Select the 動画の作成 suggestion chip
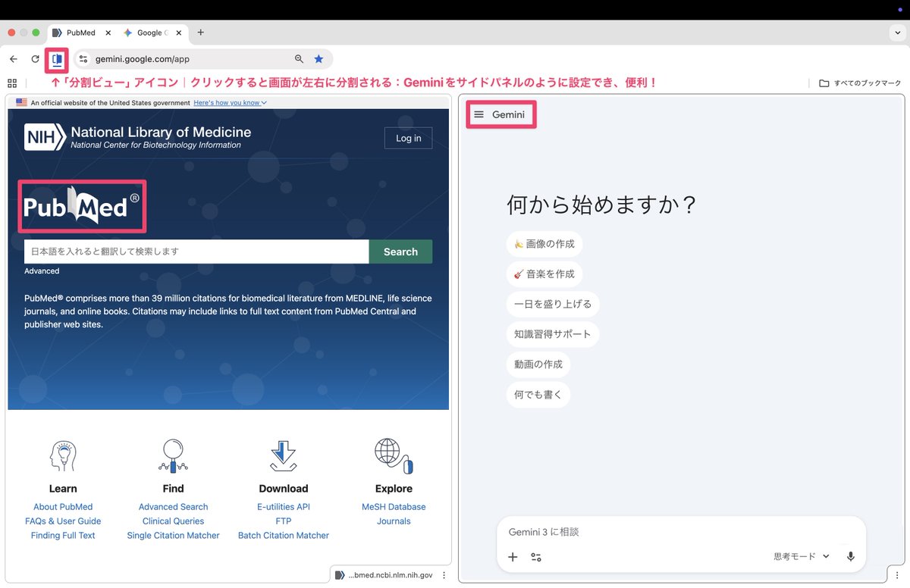This screenshot has height=588, width=910. (x=538, y=364)
